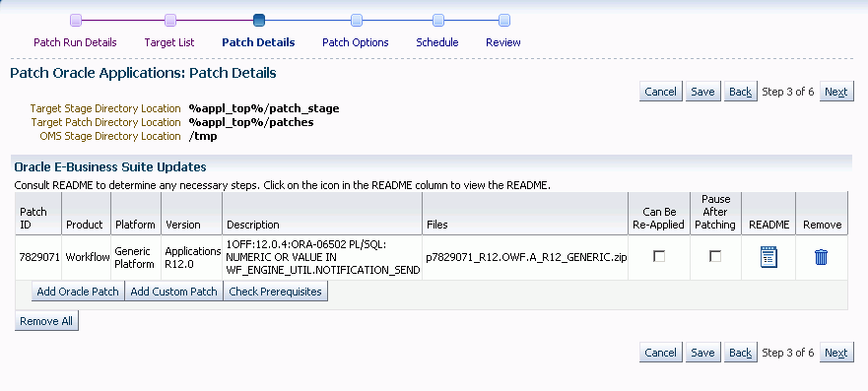
Task: Tick the Pause After Patching checkbox
Action: [x=715, y=257]
